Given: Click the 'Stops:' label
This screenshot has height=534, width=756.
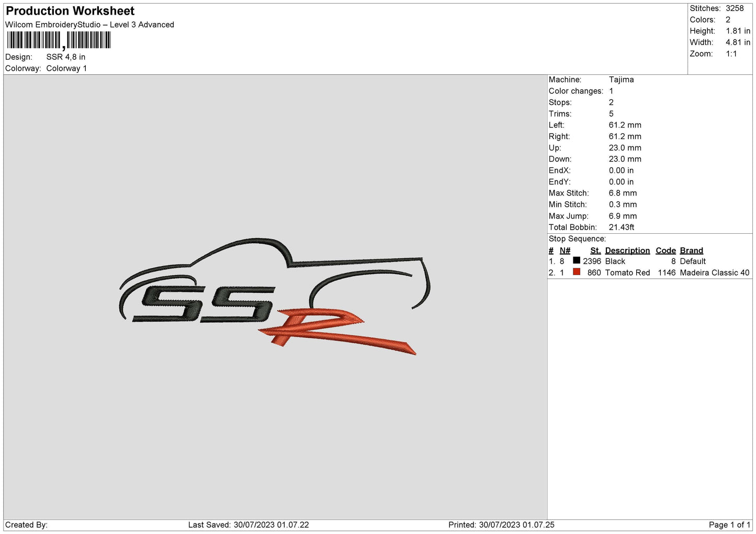Looking at the screenshot, I should point(560,103).
